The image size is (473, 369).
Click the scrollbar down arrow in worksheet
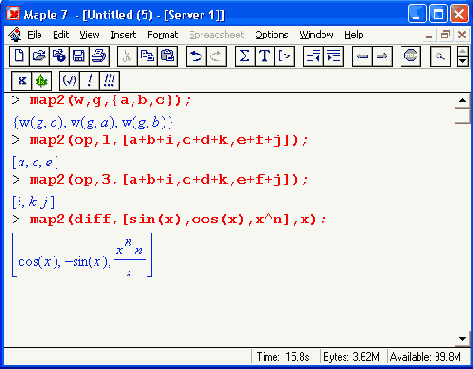[462, 339]
